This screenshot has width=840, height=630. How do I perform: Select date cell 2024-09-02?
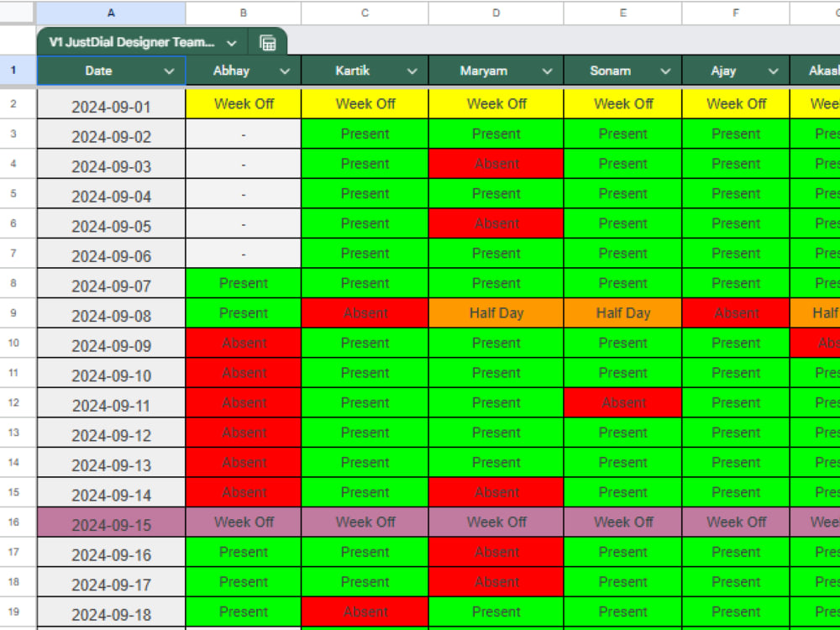[x=111, y=134]
